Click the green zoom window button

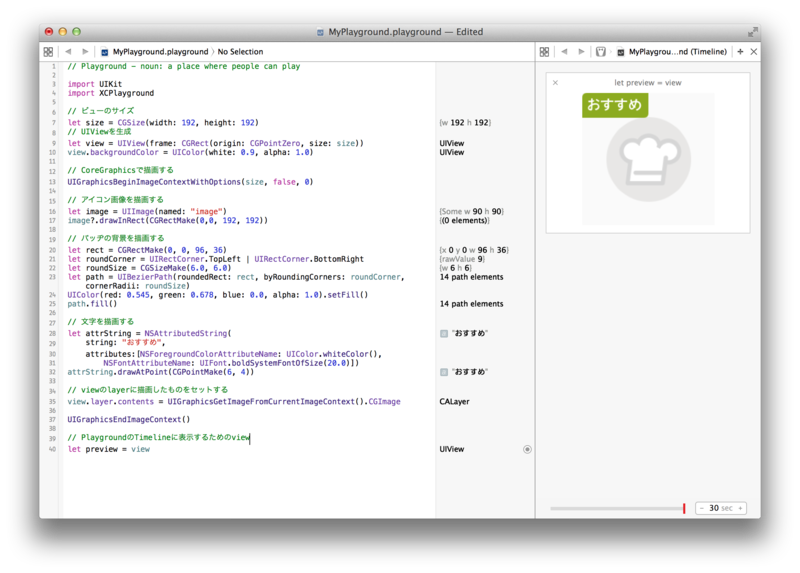(x=77, y=32)
